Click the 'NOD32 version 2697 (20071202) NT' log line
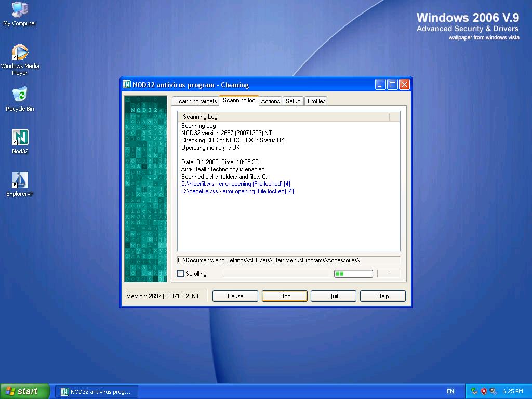The width and height of the screenshot is (532, 399). click(227, 133)
